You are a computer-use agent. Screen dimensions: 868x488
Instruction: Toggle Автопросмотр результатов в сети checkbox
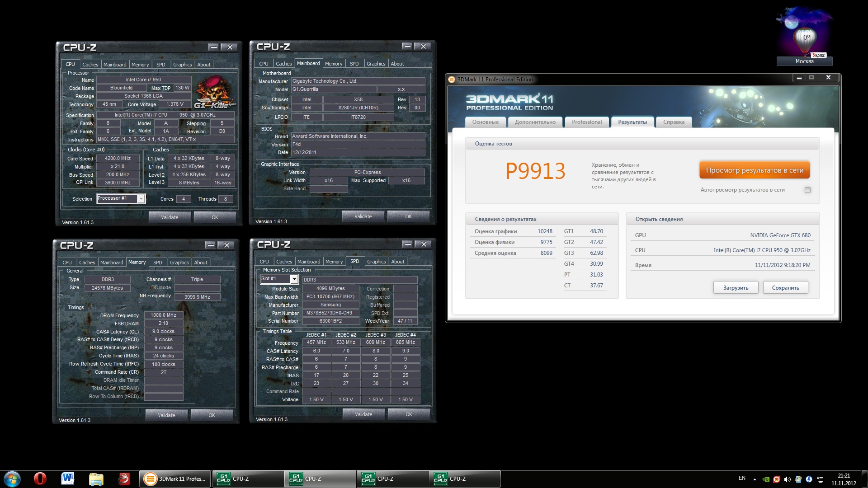click(x=807, y=190)
